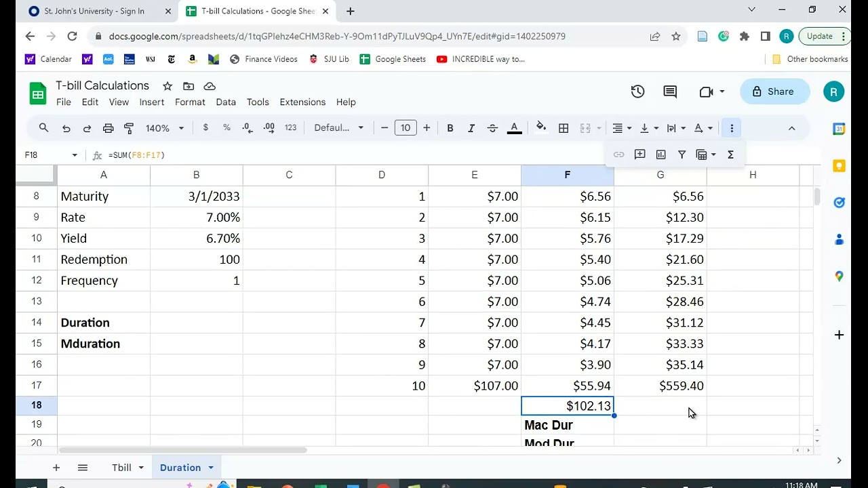Open the zoom 140% dropdown
This screenshot has width=868, height=488.
coord(164,127)
